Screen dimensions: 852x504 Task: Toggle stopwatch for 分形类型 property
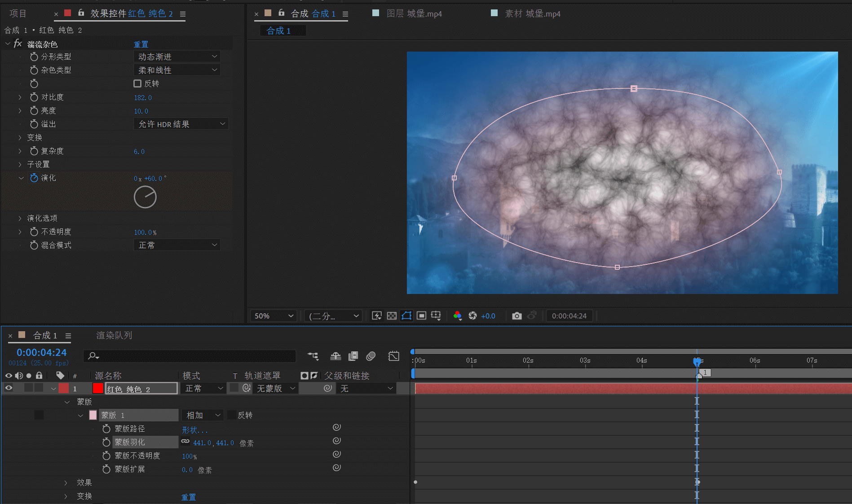(x=34, y=57)
